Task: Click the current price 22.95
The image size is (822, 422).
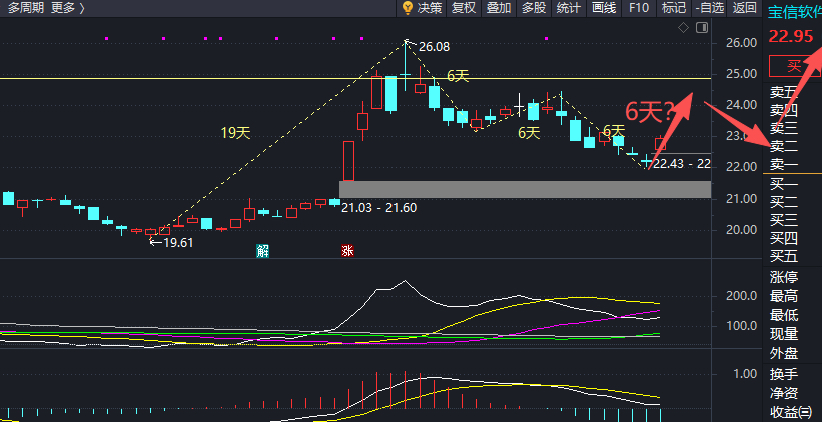Action: coord(791,36)
